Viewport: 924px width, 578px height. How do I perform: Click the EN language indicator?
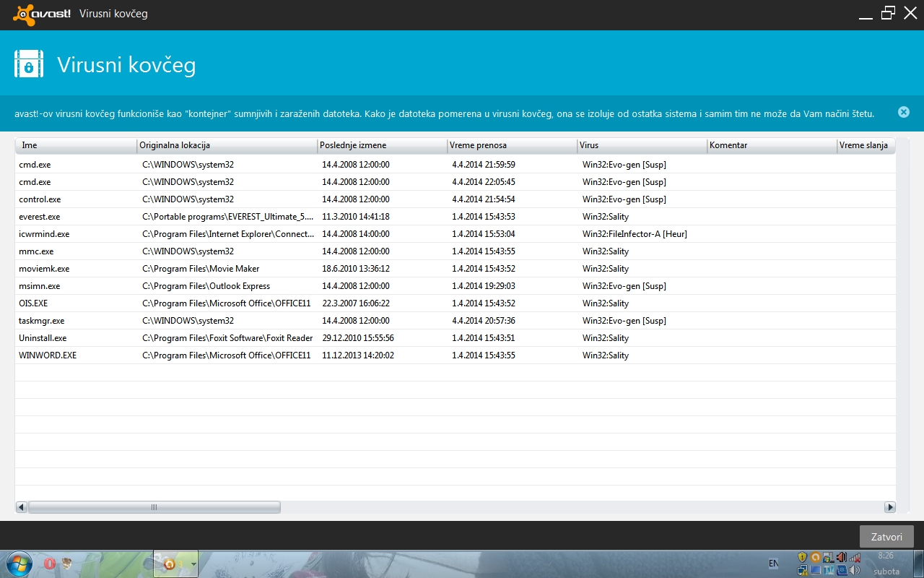pos(773,564)
